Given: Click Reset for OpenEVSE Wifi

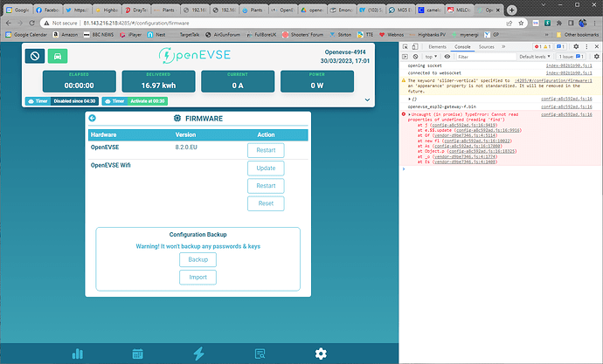Looking at the screenshot, I should [266, 203].
